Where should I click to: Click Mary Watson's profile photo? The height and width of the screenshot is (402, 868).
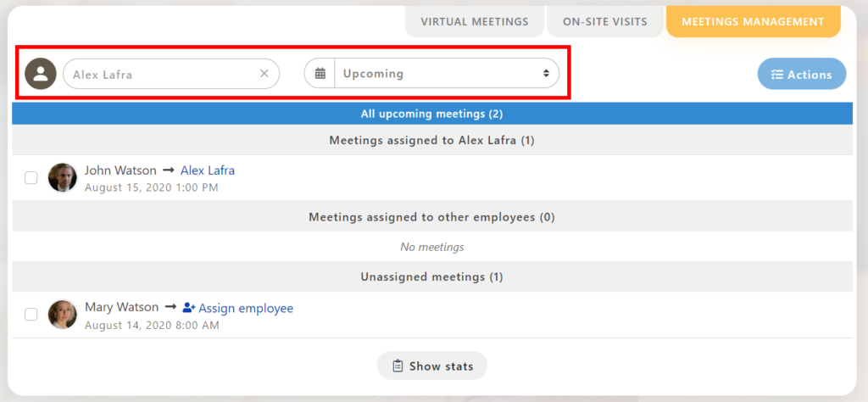point(63,315)
